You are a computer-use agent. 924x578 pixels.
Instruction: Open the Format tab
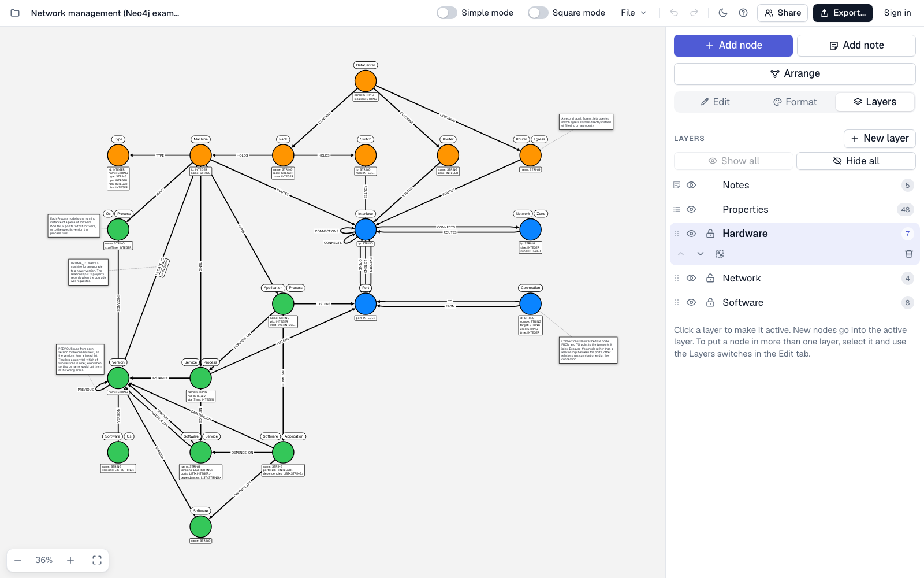pos(795,102)
